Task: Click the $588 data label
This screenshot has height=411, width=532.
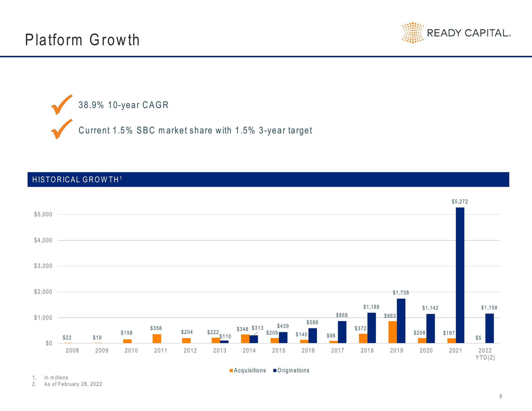Action: pos(312,322)
